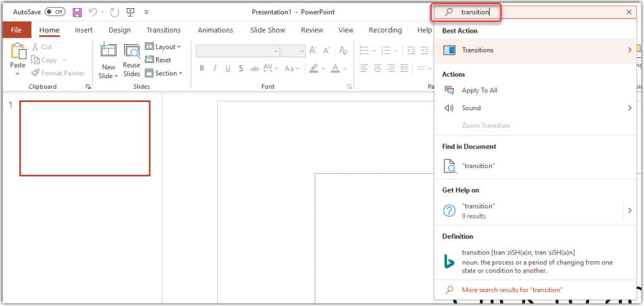Open the font name combo box
The height and width of the screenshot is (306, 644).
point(237,51)
